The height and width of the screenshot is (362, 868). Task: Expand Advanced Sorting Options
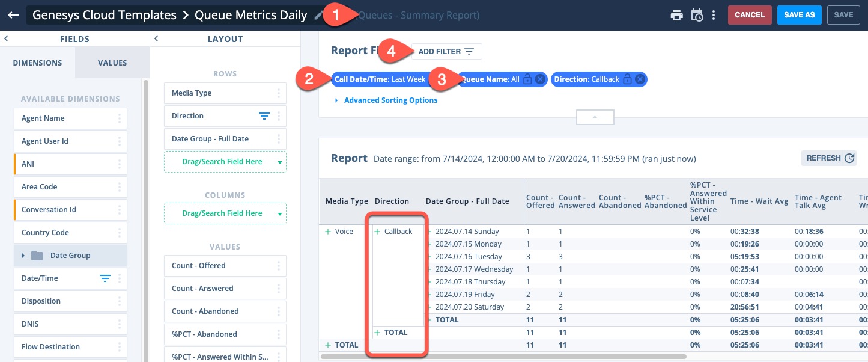(390, 100)
